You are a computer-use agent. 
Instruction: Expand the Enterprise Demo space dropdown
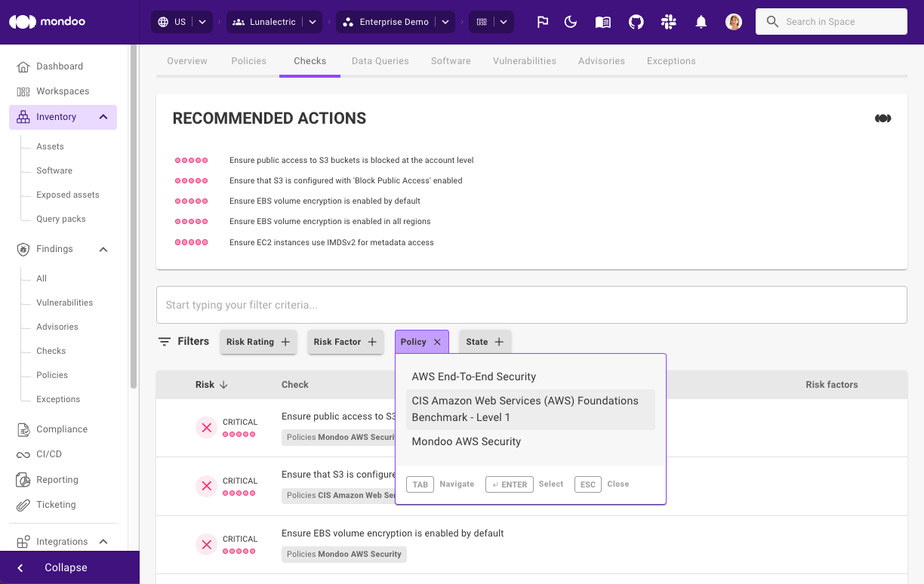(x=445, y=22)
